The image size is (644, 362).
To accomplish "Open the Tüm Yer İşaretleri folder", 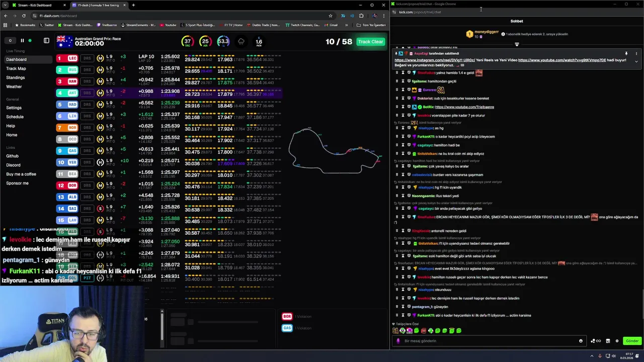I will point(371,25).
